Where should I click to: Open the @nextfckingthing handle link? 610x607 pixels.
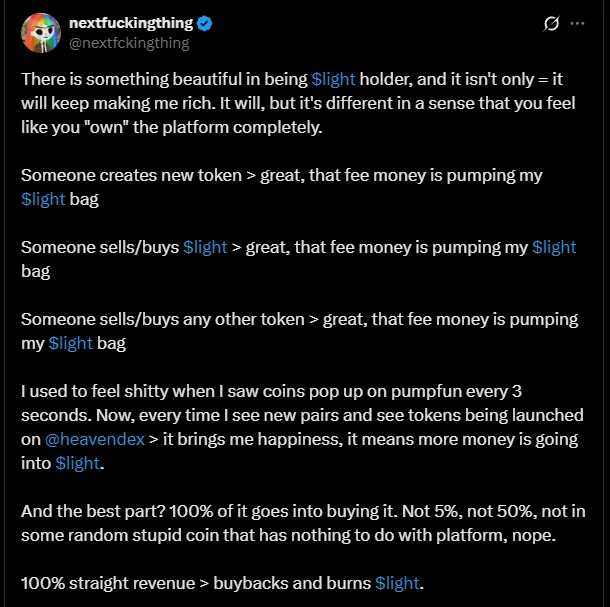129,43
